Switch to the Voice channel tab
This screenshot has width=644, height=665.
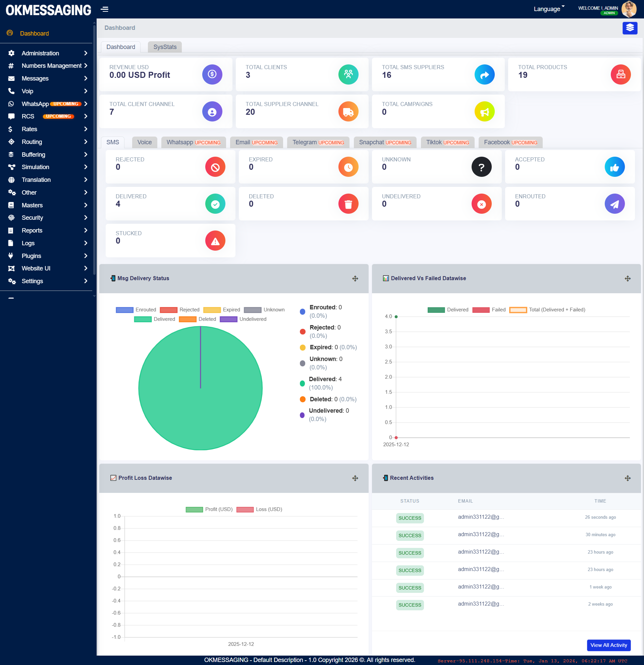[145, 142]
